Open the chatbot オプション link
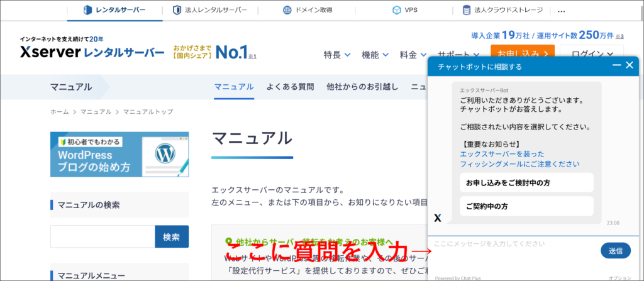The width and height of the screenshot is (644, 281). coord(619,278)
